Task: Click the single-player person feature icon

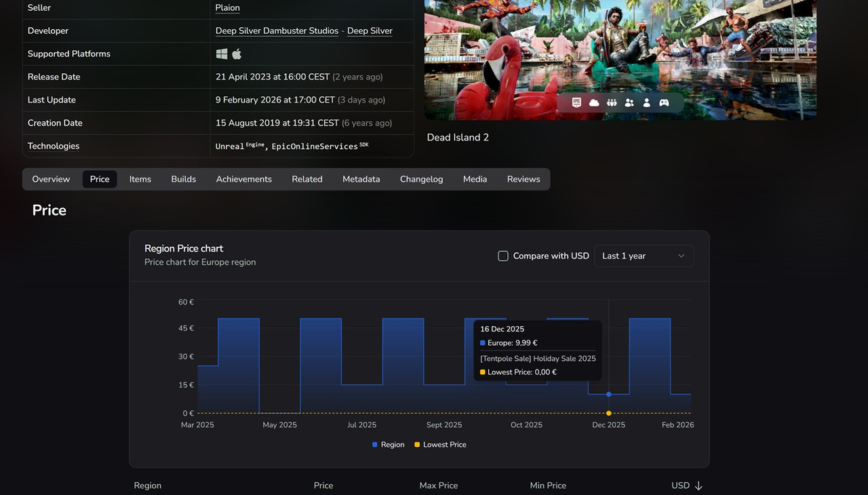Action: tap(647, 102)
